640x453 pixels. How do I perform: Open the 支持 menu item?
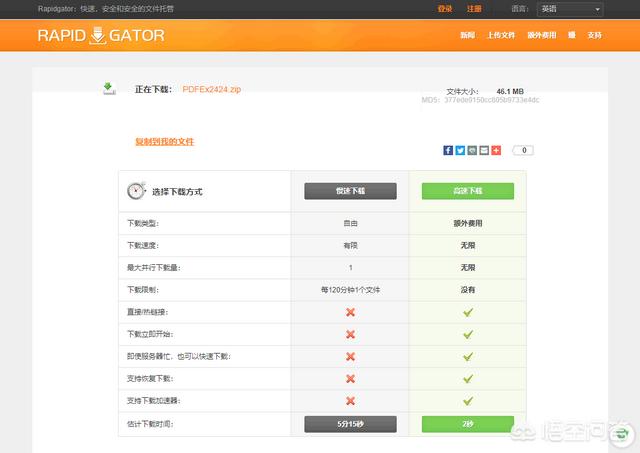(595, 36)
